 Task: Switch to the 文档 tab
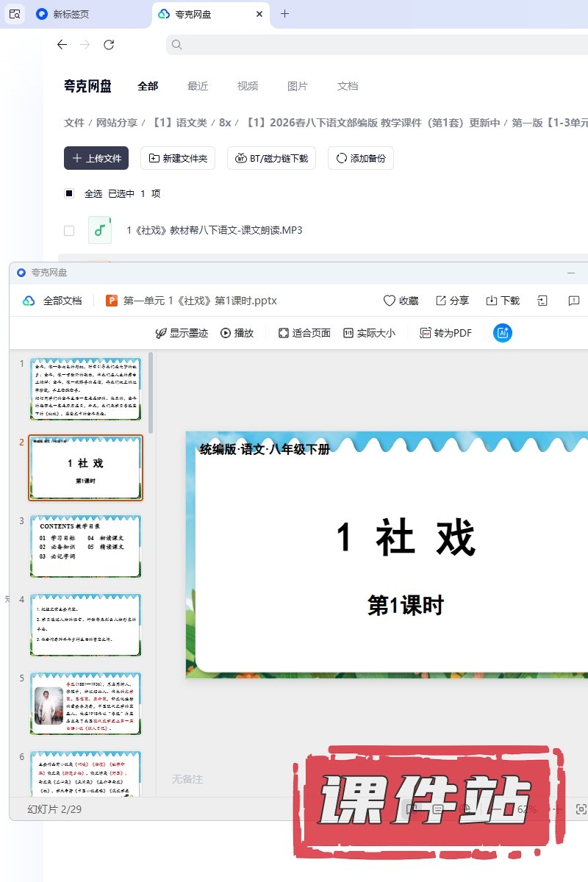pyautogui.click(x=348, y=86)
